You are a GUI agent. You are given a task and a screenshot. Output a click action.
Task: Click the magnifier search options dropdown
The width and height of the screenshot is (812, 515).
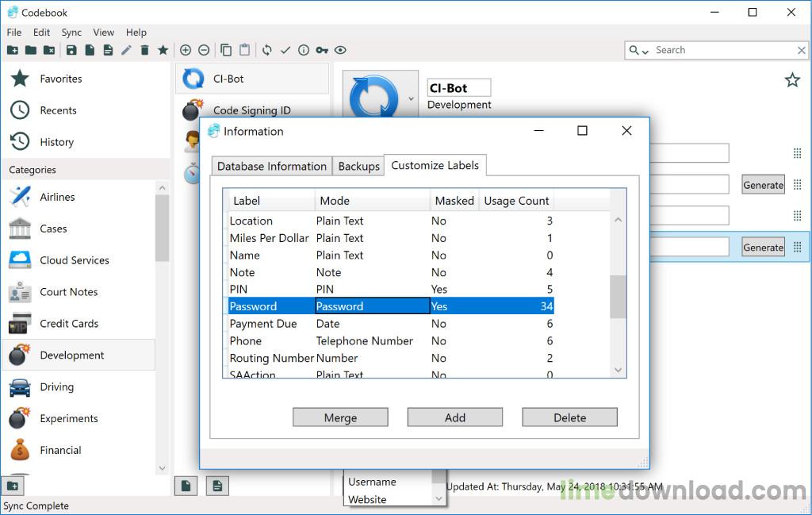coord(638,50)
